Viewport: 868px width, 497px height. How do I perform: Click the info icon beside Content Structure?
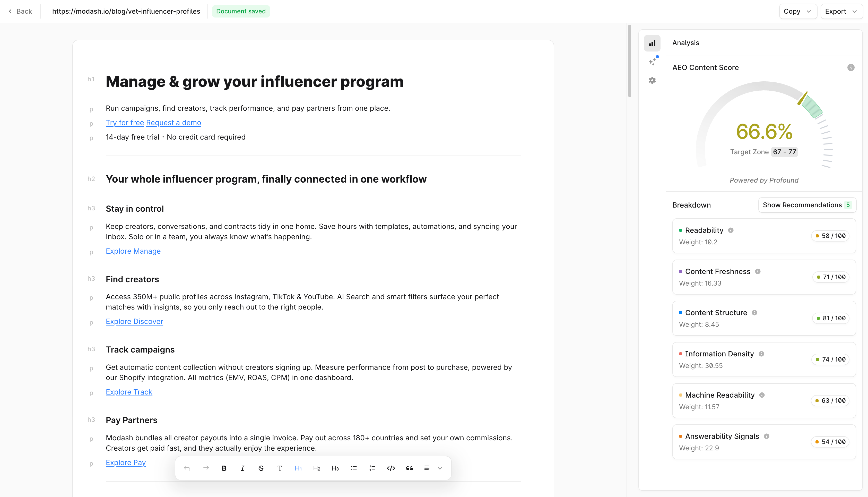pyautogui.click(x=755, y=313)
